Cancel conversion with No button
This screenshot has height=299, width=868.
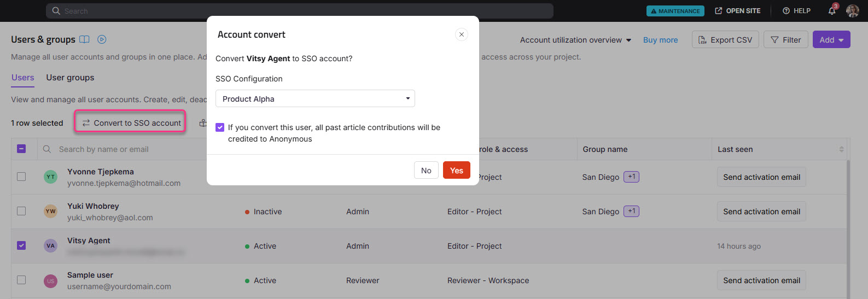[x=426, y=171]
